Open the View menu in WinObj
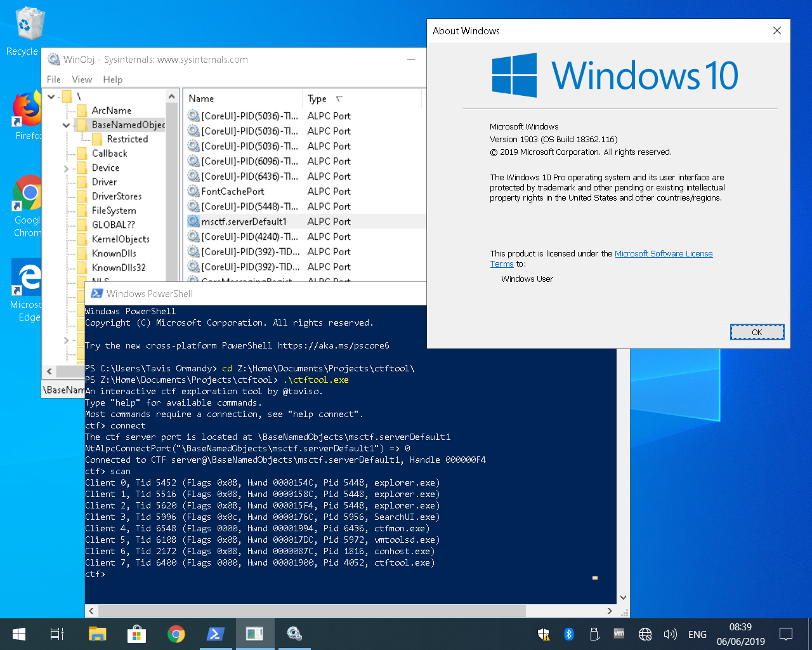The width and height of the screenshot is (812, 650). point(82,79)
